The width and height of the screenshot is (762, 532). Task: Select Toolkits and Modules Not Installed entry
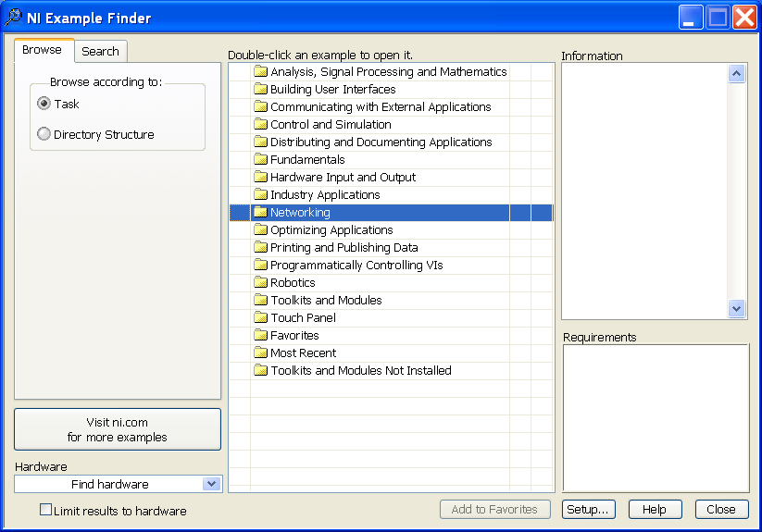[360, 371]
